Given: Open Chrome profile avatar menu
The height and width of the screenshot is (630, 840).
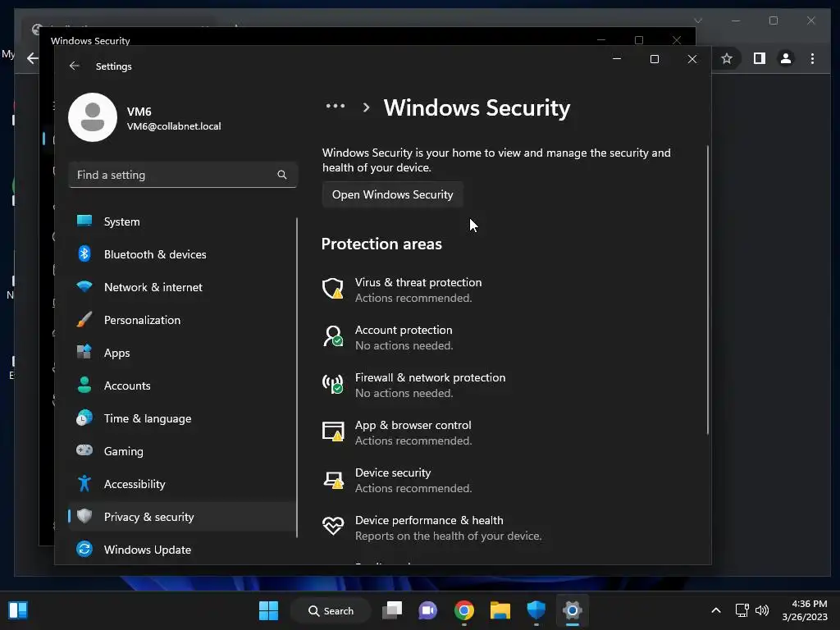Looking at the screenshot, I should 785,58.
